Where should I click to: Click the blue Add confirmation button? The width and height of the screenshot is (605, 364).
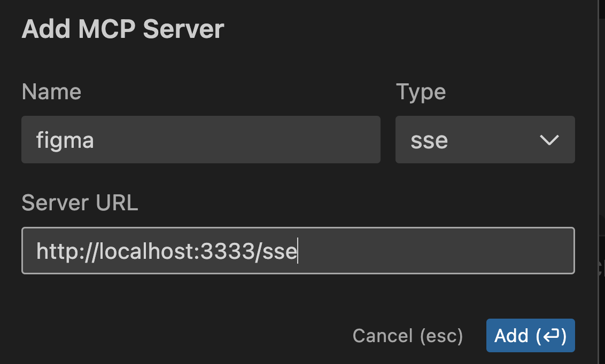pos(530,336)
